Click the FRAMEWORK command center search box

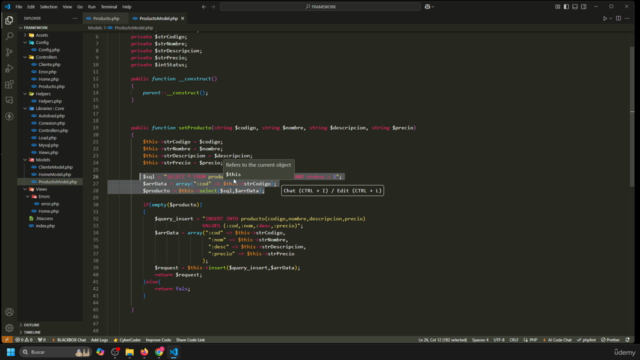(320, 7)
